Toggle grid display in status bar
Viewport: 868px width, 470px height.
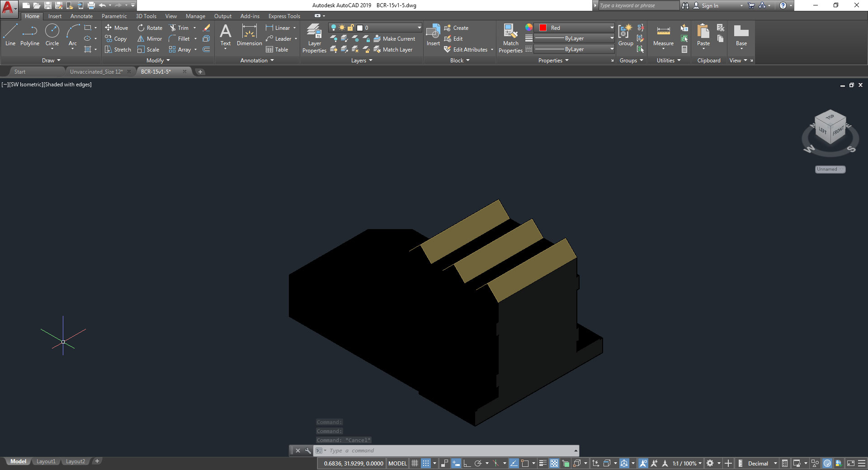(415, 463)
